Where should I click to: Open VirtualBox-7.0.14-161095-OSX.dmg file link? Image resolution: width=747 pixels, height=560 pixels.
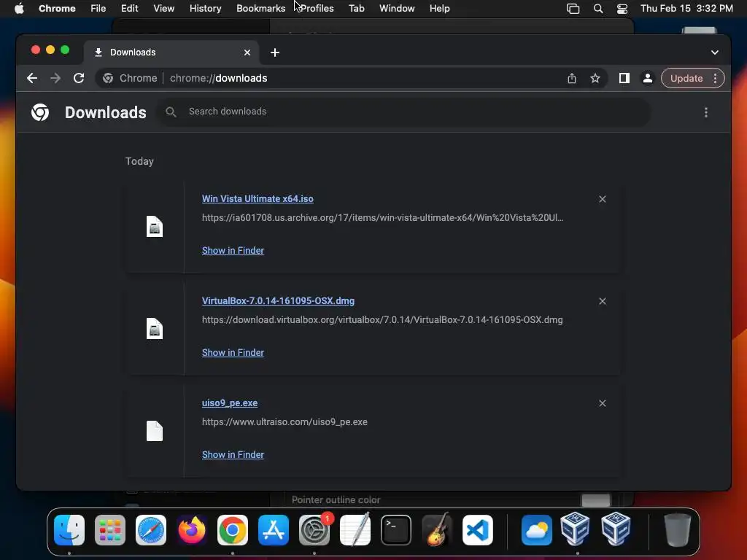(278, 301)
